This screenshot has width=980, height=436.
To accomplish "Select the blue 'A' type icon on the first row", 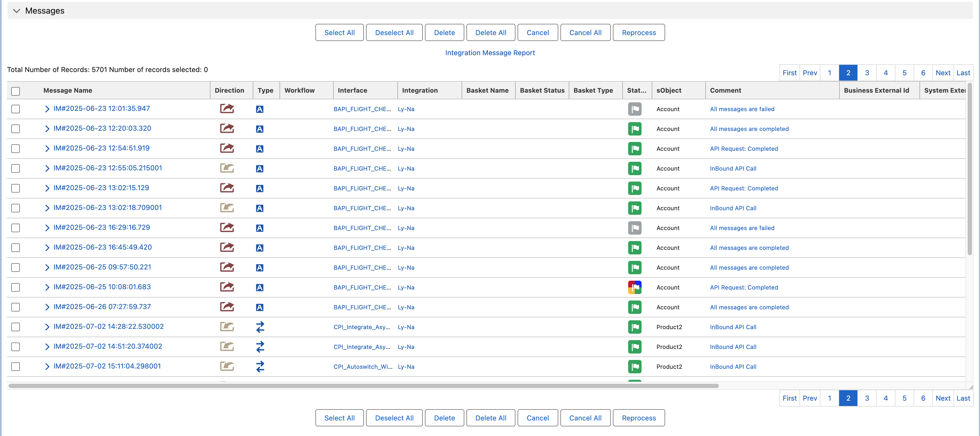I will point(260,109).
